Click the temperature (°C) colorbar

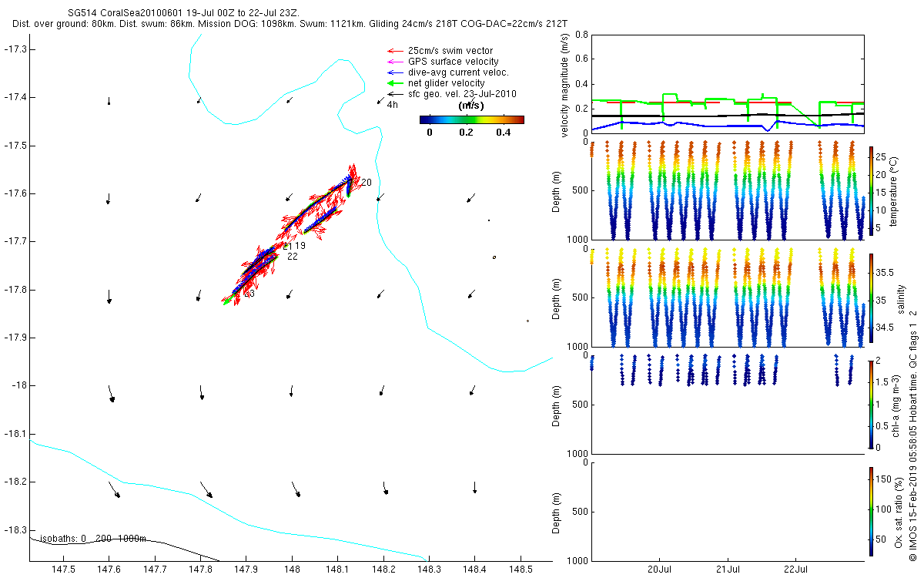point(871,190)
